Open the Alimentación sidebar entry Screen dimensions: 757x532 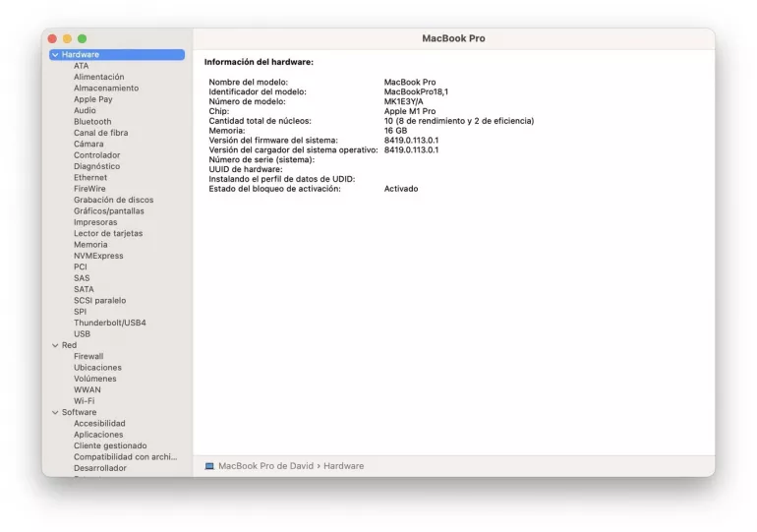99,78
